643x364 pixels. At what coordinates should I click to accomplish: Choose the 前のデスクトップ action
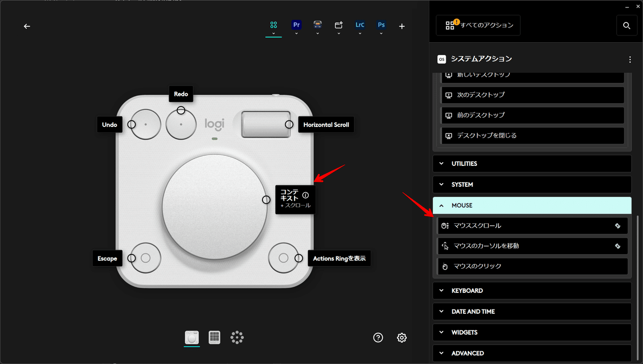pyautogui.click(x=533, y=115)
